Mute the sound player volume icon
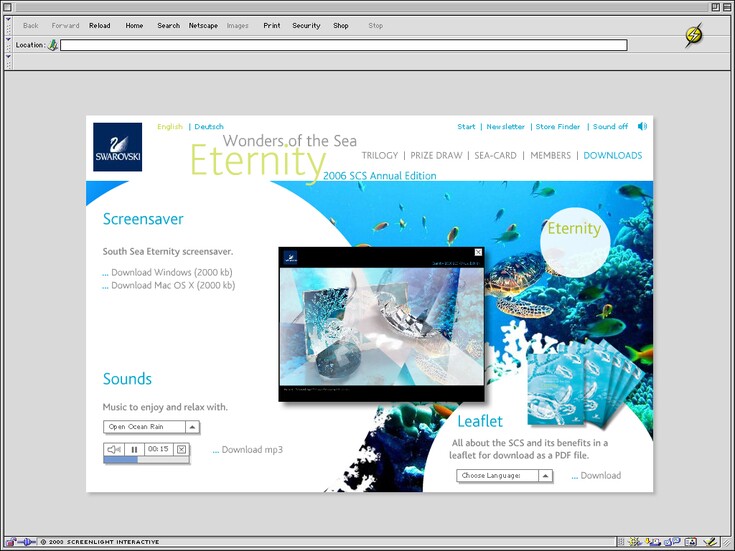The width and height of the screenshot is (735, 551). click(x=114, y=449)
